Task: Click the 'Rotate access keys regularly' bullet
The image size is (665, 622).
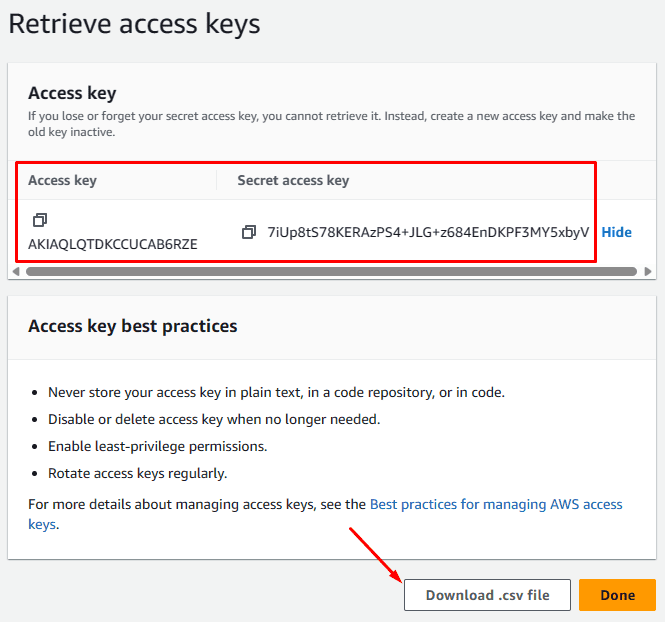Action: click(x=137, y=473)
